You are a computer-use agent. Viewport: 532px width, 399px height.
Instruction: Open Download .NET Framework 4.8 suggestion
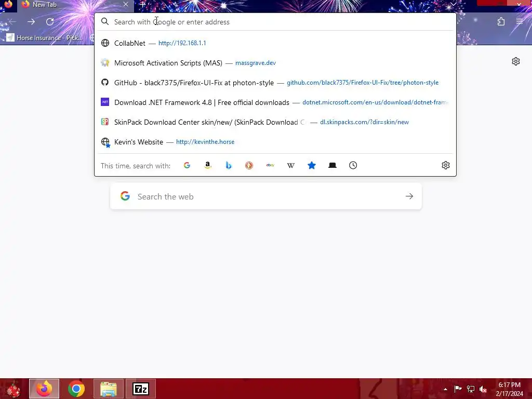275,102
